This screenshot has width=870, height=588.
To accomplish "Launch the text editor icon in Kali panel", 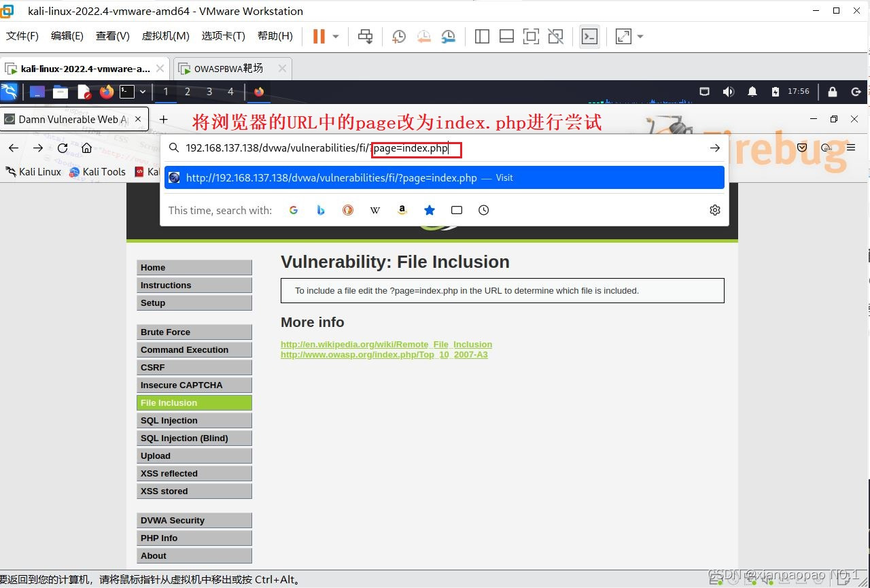I will (84, 92).
